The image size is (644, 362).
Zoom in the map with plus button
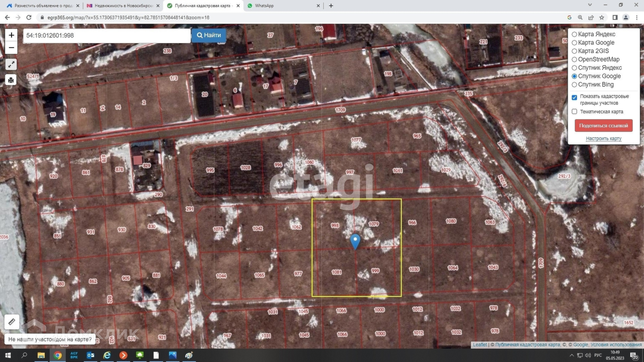(x=11, y=35)
